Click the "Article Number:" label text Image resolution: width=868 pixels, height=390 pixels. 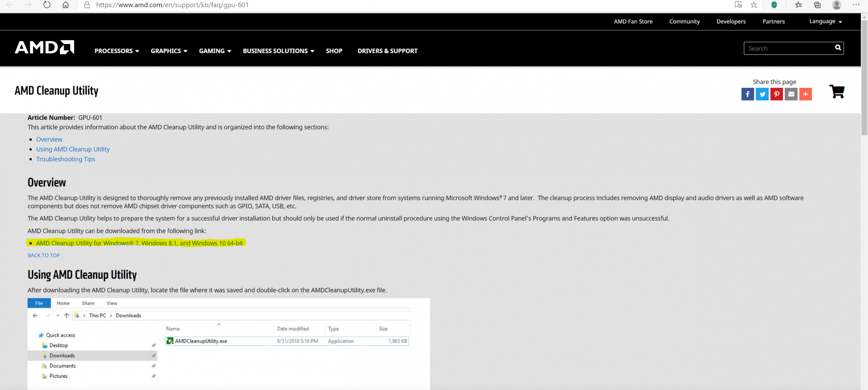[x=52, y=118]
